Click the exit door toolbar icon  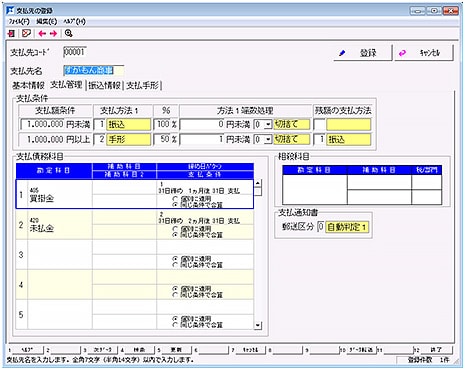(11, 34)
